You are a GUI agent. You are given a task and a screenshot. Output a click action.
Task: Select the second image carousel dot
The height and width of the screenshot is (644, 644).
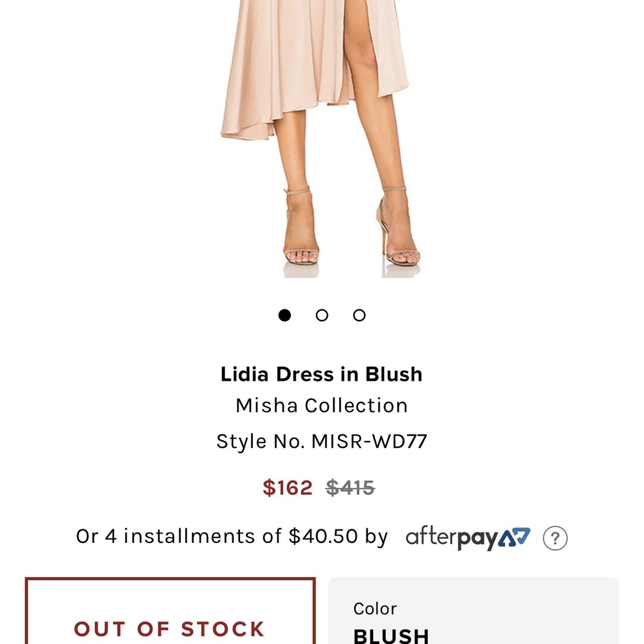point(322,315)
